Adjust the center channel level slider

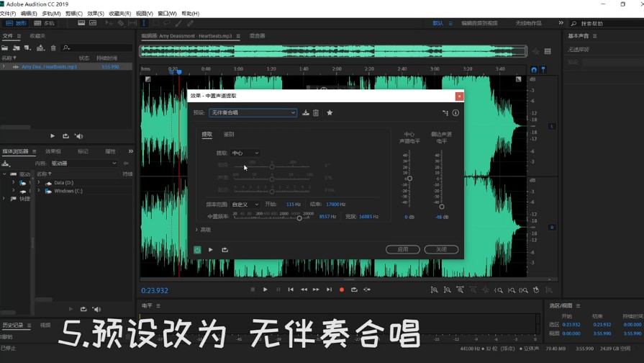pos(409,179)
